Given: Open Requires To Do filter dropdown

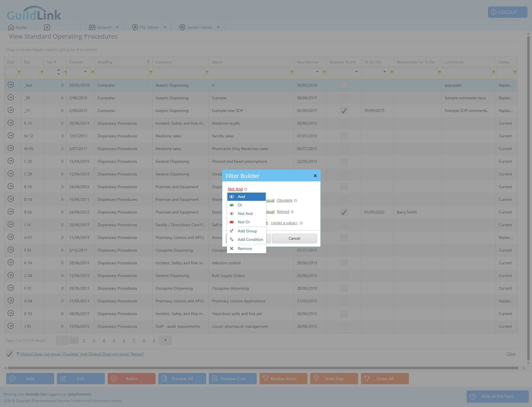Looking at the screenshot, I should (356, 72).
